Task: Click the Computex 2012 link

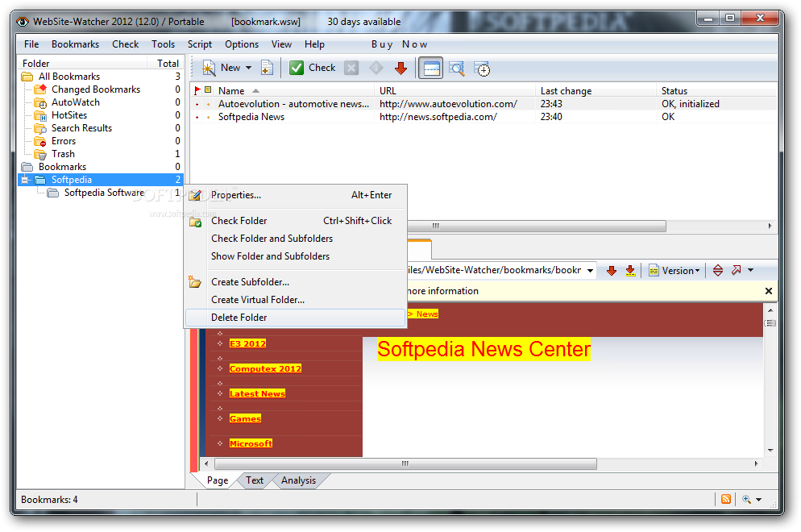Action: (x=265, y=369)
